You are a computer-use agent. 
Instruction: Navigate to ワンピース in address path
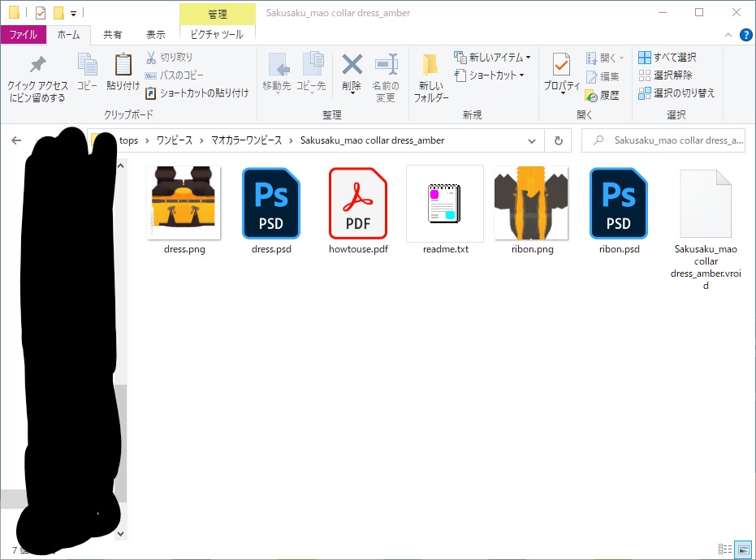tap(175, 140)
